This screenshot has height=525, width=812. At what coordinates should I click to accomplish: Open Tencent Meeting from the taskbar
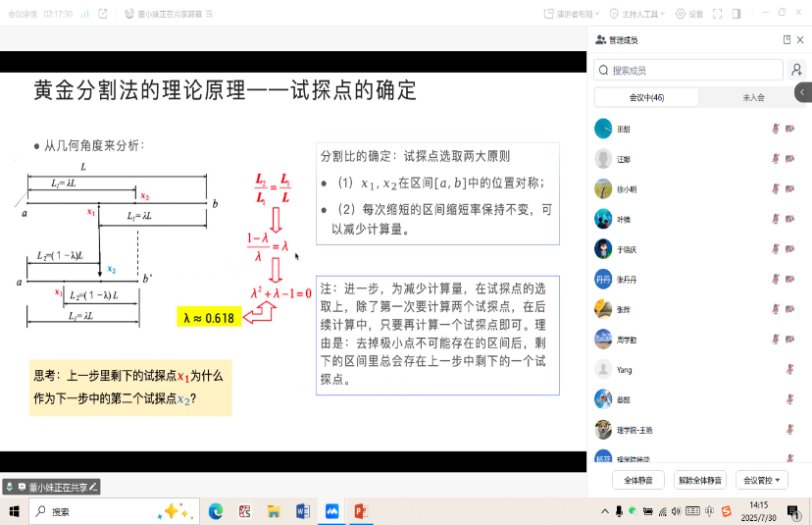coord(331,511)
